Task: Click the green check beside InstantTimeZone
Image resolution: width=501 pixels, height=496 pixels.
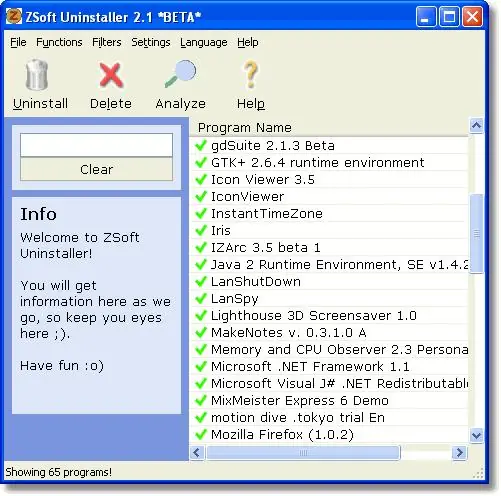Action: click(x=201, y=214)
